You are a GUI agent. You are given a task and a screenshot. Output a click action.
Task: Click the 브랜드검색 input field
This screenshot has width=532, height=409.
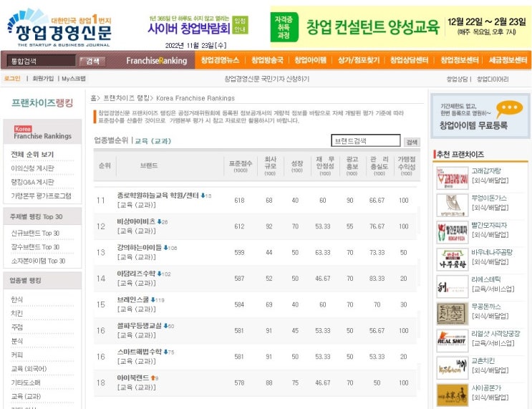pos(365,140)
